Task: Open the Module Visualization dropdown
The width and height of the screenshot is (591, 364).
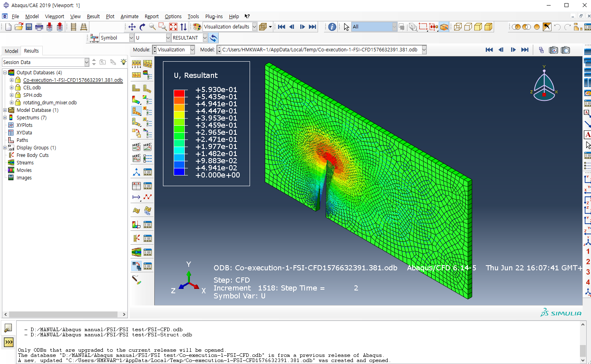Action: [x=192, y=50]
